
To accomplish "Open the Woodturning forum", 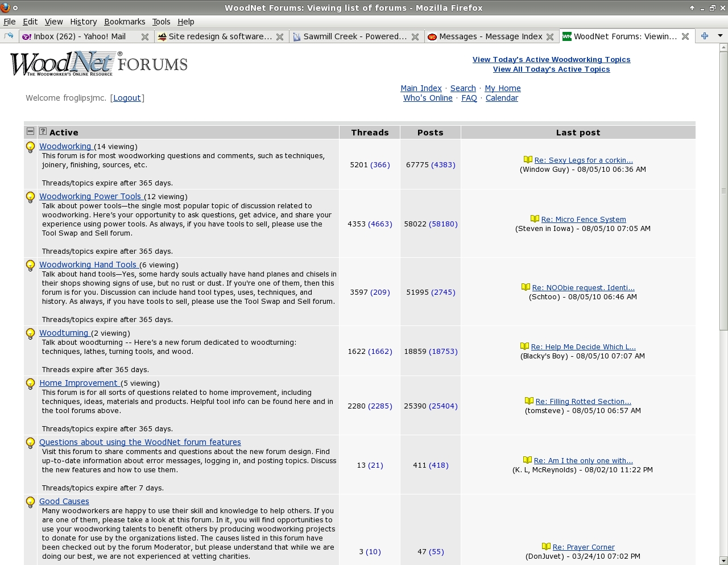I will [64, 333].
